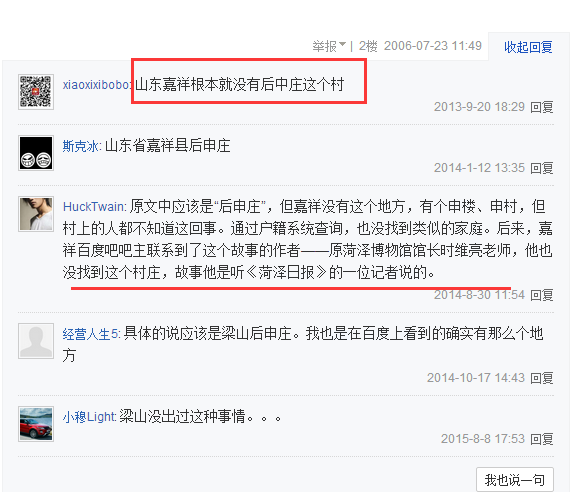Reply to 经营人生5's 2014-10-17 comment

(542, 378)
